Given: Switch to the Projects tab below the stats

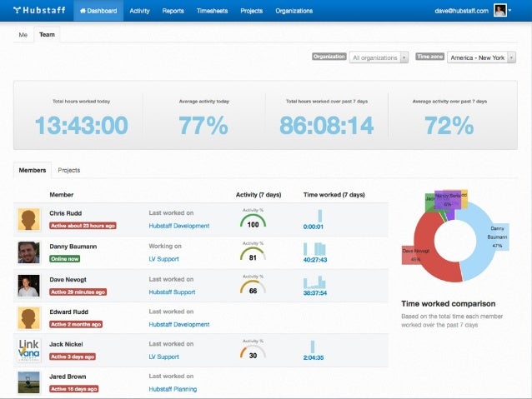Looking at the screenshot, I should (x=69, y=170).
